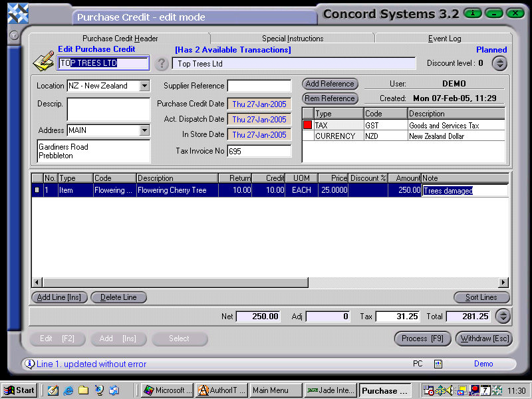Image resolution: width=532 pixels, height=399 pixels.
Task: Expand the Address dropdown showing MAIN
Action: [144, 131]
